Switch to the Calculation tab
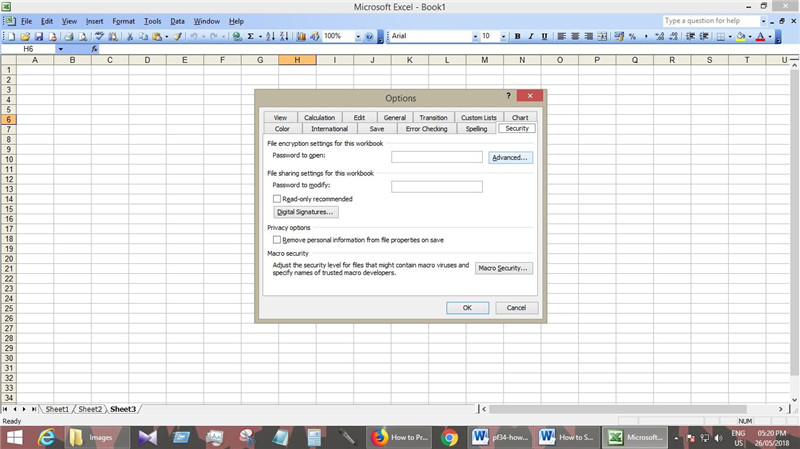800x449 pixels. coord(319,117)
